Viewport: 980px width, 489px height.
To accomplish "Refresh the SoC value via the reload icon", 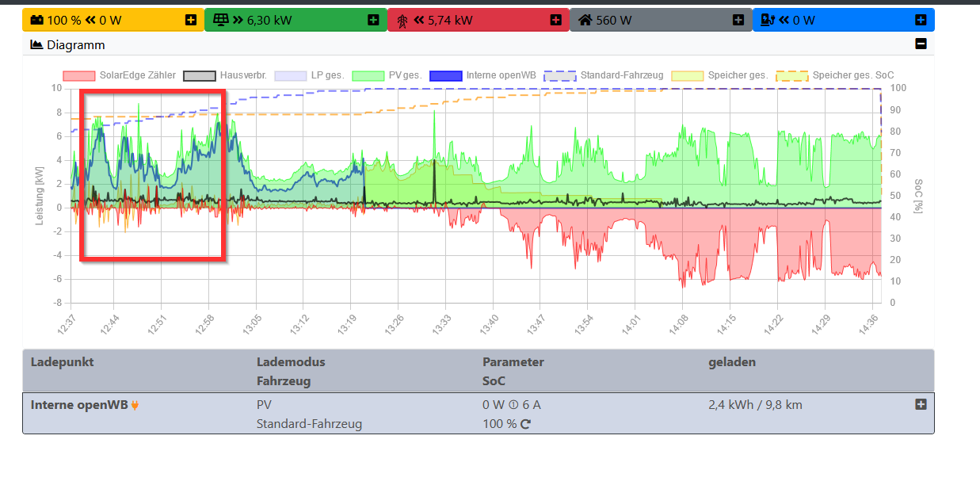I will pyautogui.click(x=524, y=424).
